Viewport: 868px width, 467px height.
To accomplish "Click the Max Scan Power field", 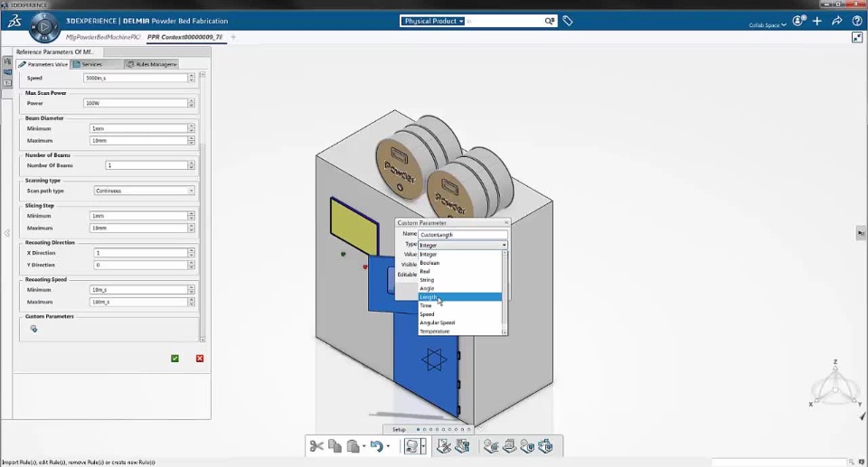I will coord(136,103).
